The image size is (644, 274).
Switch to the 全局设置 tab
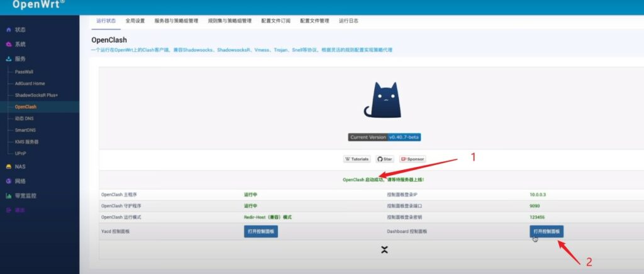pyautogui.click(x=135, y=21)
